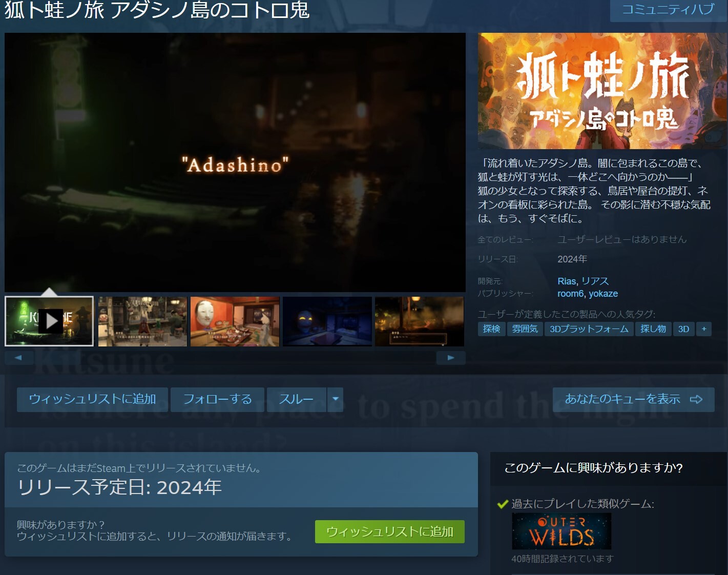Image resolution: width=728 pixels, height=575 pixels.
Task: Select the street scene screenshot thumbnail with the fox girl
Action: (142, 321)
